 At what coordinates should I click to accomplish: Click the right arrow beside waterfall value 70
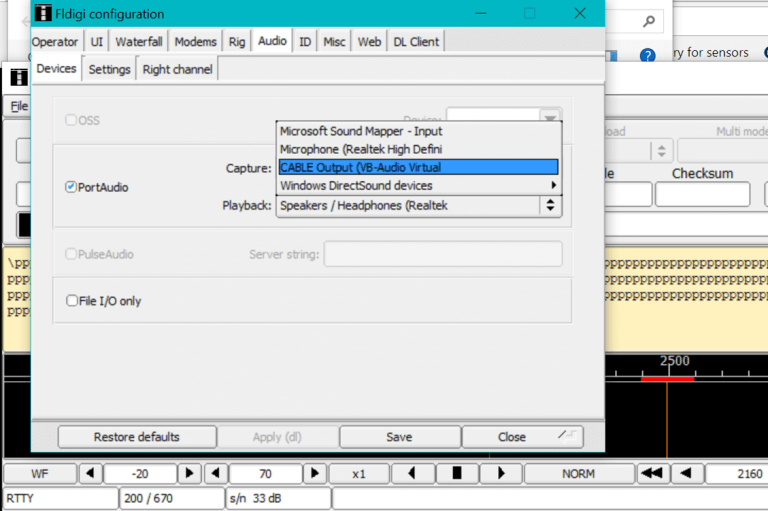[314, 473]
